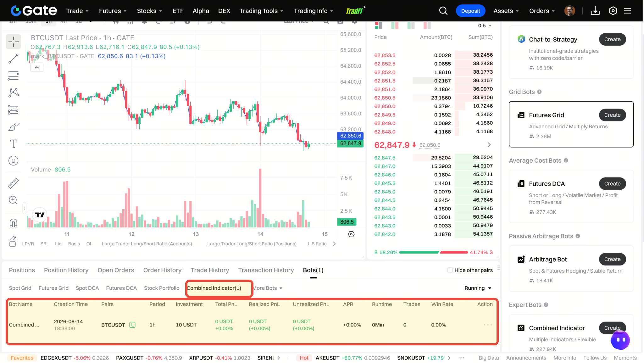This screenshot has width=644, height=363.
Task: Click the Deposit button
Action: point(470,11)
